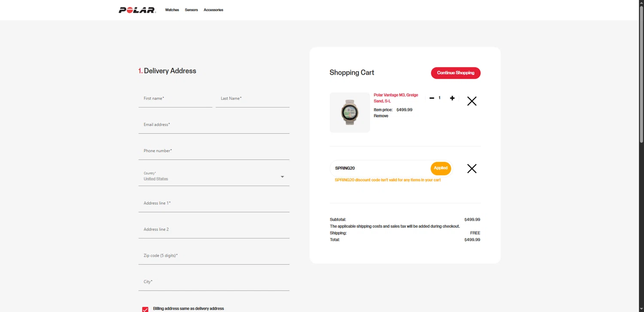Click the Total $499.99 amount
Viewport: 644px width, 312px height.
(x=472, y=240)
